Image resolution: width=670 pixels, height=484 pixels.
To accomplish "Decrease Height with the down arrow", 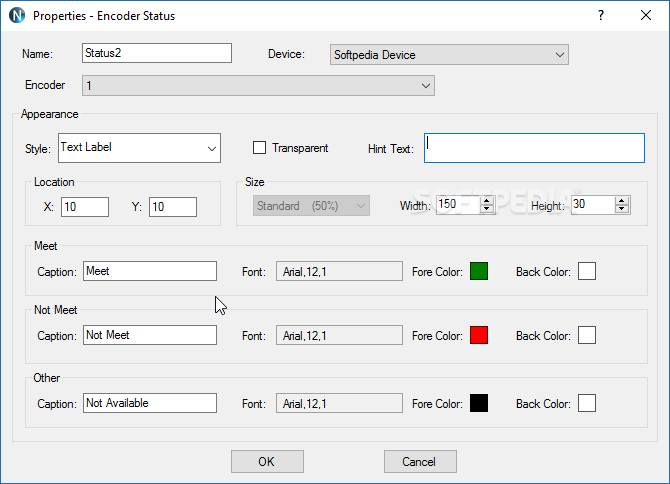I will 622,209.
